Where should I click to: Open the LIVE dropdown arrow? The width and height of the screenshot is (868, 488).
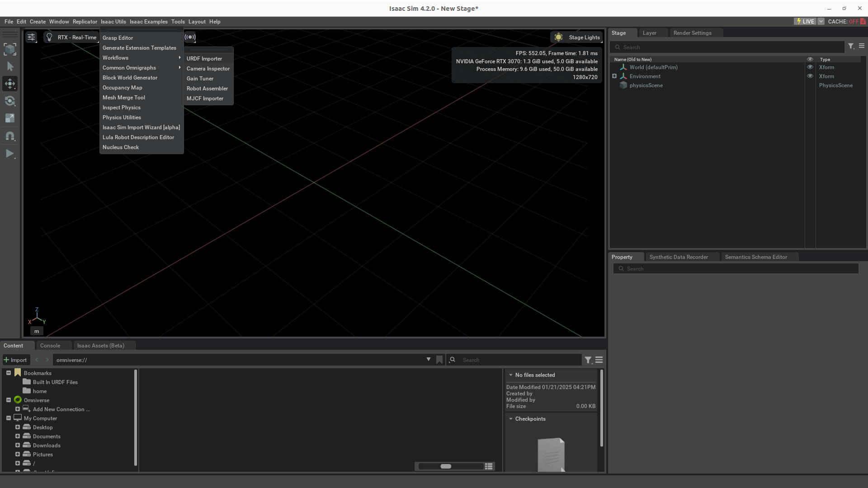[821, 22]
